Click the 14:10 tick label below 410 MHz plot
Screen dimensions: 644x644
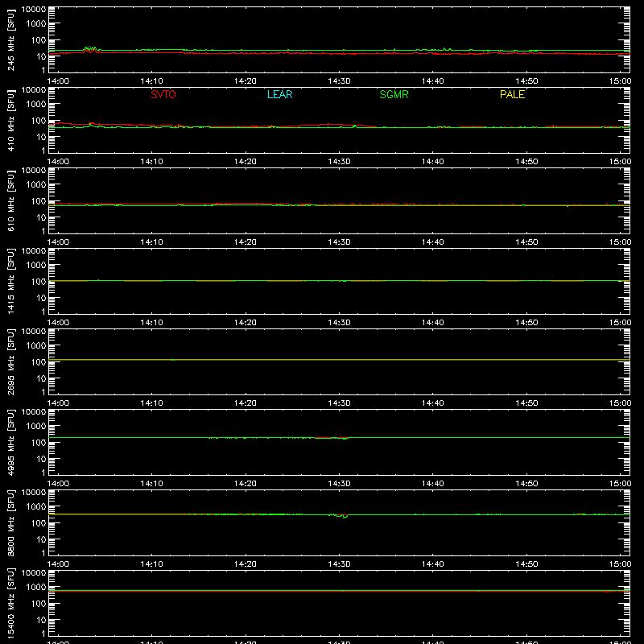151,162
